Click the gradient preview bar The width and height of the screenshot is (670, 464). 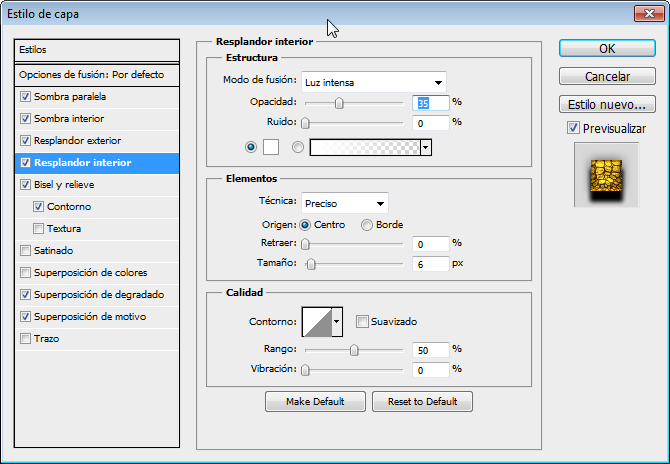365,147
